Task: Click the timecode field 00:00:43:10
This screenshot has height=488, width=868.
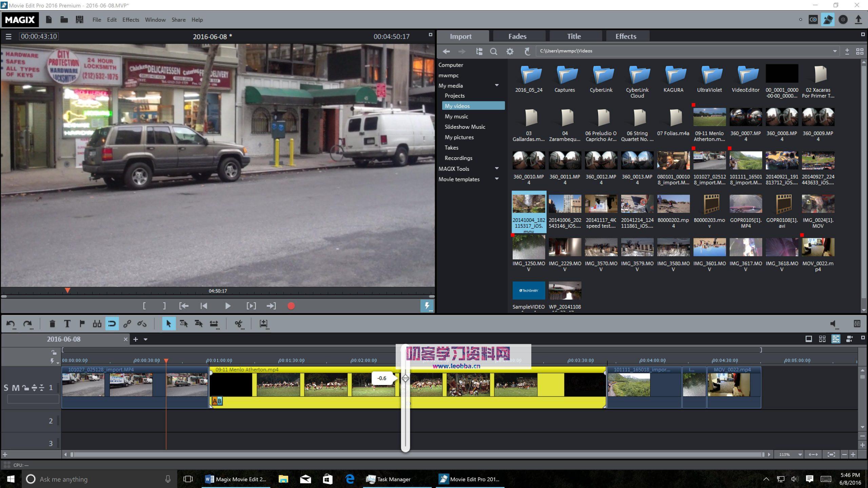Action: (x=39, y=36)
